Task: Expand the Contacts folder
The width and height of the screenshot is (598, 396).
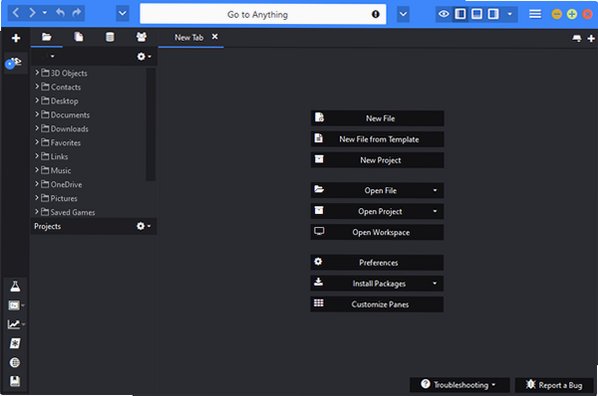Action: pos(37,87)
